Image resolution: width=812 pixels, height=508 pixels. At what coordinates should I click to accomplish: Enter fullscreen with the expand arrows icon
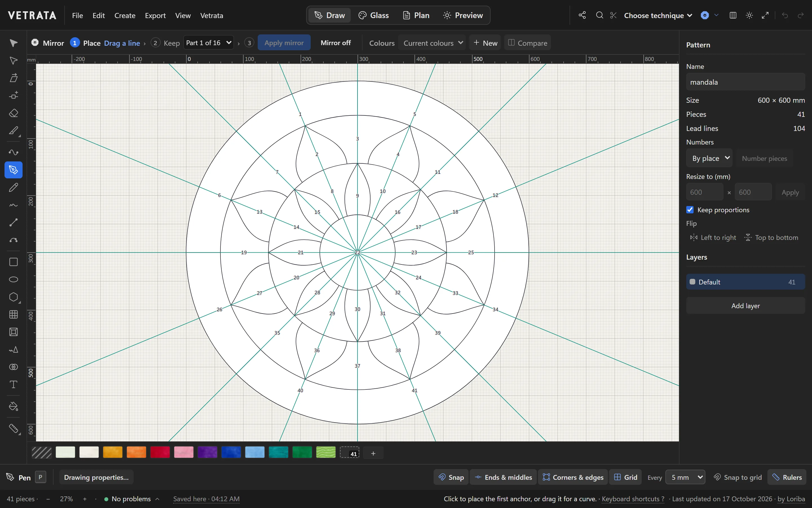[x=765, y=15]
